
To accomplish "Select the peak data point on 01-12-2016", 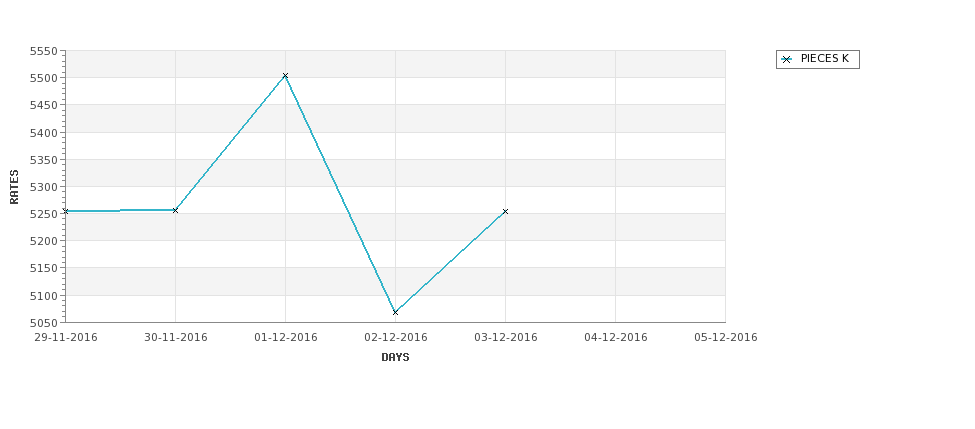I will tap(285, 76).
